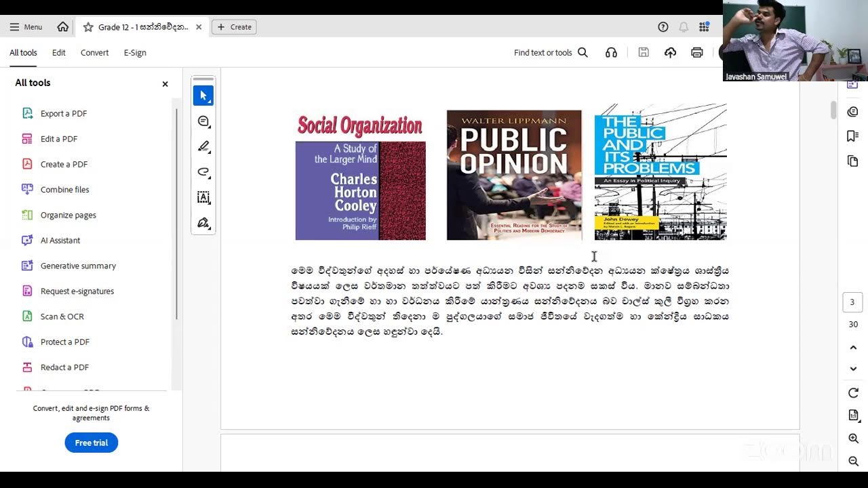Choose the Fill and sign tool

coord(203,223)
